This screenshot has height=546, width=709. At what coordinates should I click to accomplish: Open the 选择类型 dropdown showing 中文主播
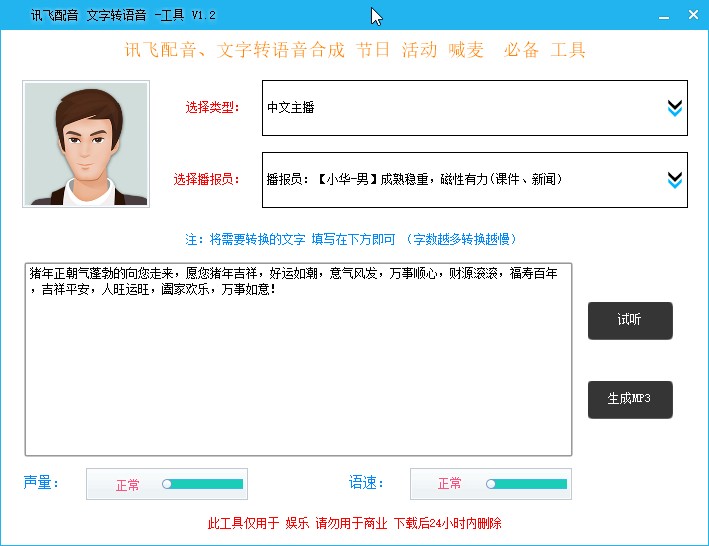pos(475,108)
